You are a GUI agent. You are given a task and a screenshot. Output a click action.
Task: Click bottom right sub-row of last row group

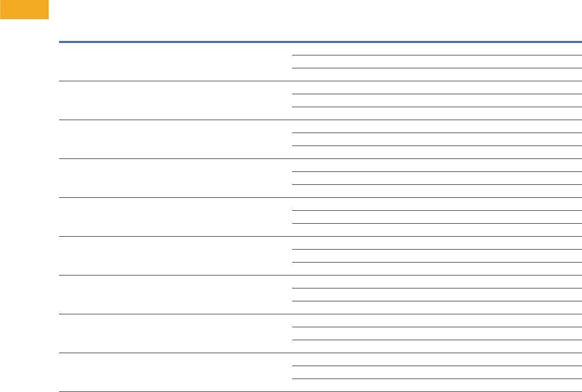(436, 385)
